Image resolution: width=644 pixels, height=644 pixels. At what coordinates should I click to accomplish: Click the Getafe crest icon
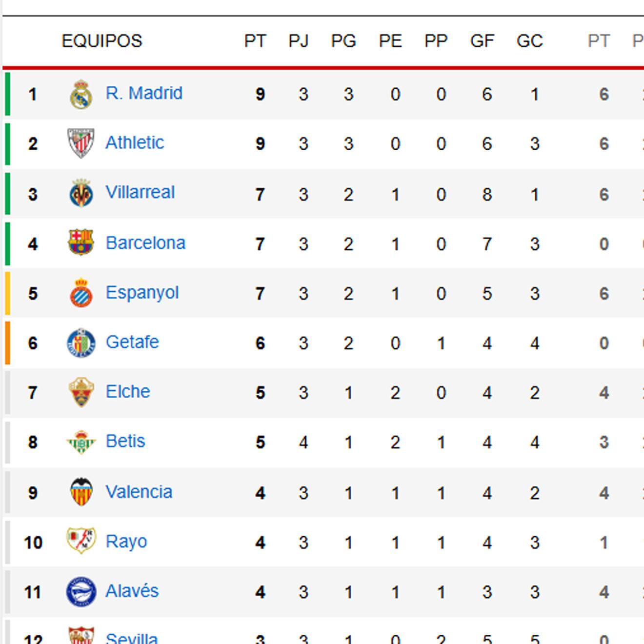(x=81, y=342)
